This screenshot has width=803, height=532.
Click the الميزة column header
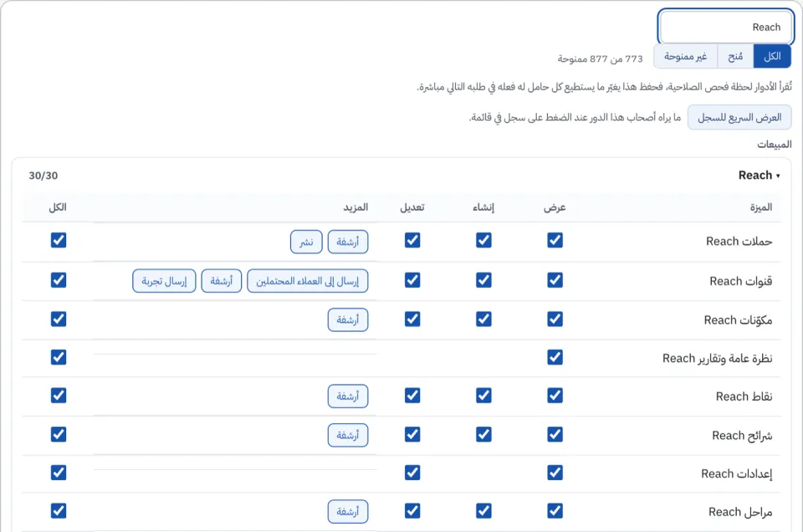coord(760,207)
